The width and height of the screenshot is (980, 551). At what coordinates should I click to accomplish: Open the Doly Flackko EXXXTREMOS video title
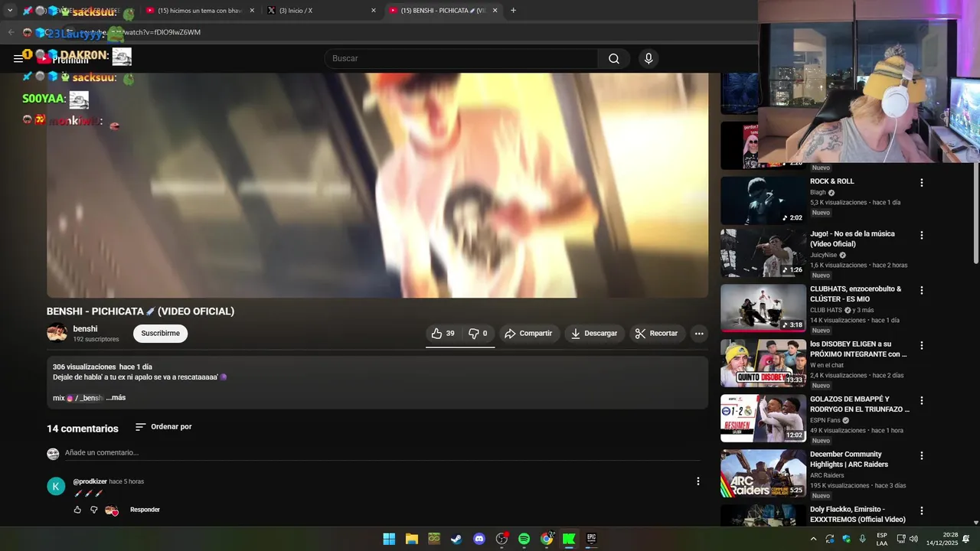[x=857, y=514]
